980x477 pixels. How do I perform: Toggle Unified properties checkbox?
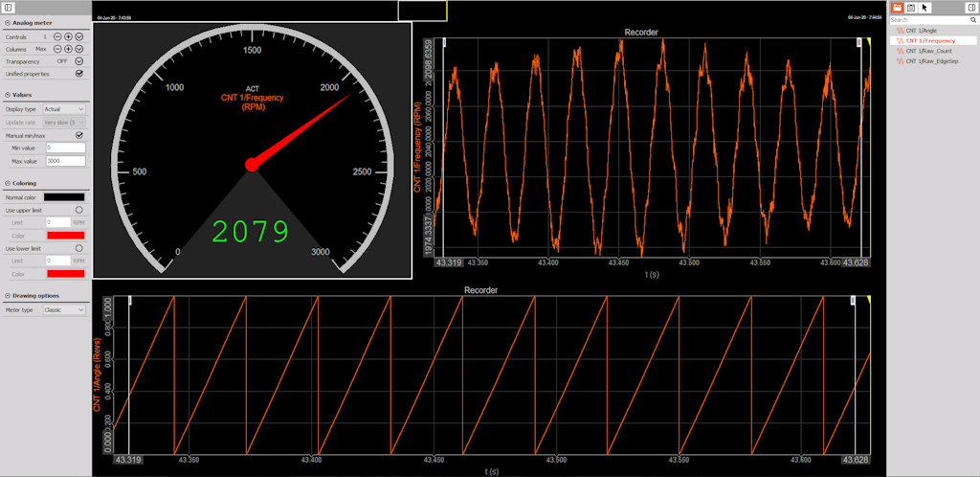click(x=79, y=73)
